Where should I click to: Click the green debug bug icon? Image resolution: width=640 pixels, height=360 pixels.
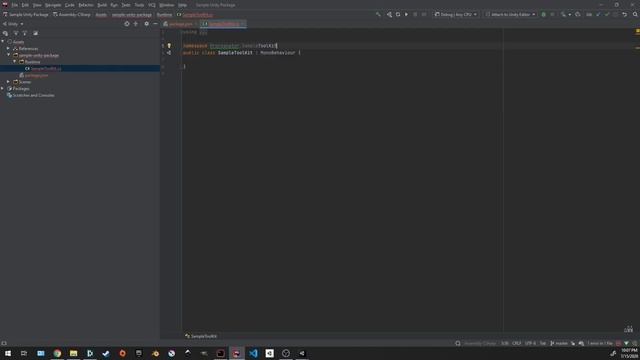[544, 14]
